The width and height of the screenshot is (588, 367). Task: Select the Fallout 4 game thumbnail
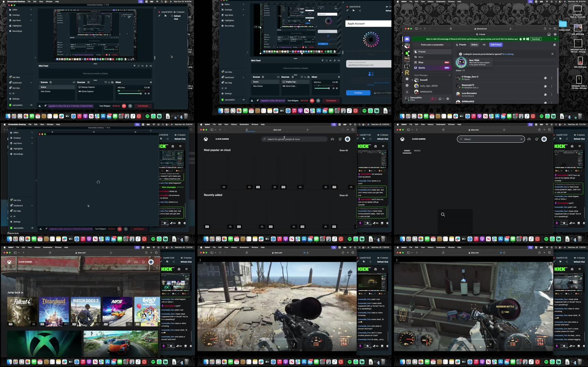(21, 311)
